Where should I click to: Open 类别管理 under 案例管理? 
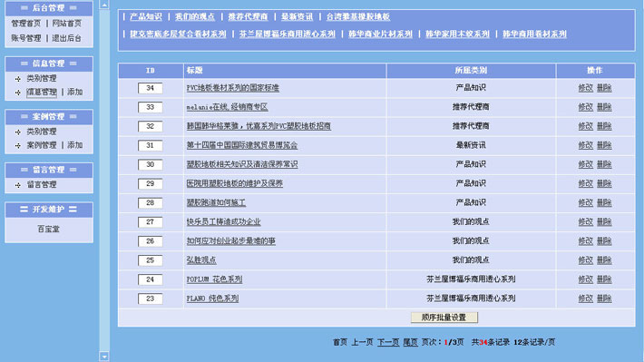point(42,132)
